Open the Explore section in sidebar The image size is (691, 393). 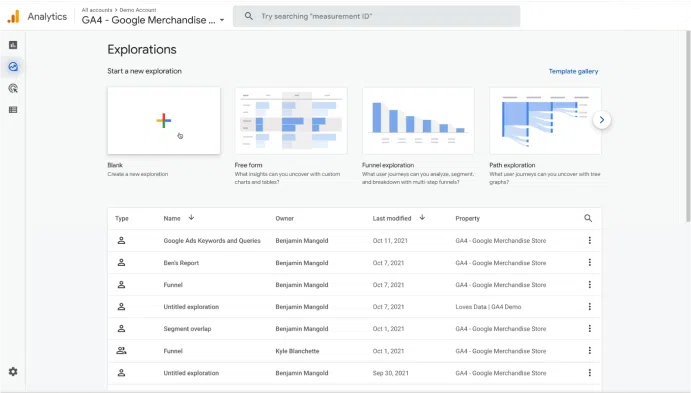(13, 67)
